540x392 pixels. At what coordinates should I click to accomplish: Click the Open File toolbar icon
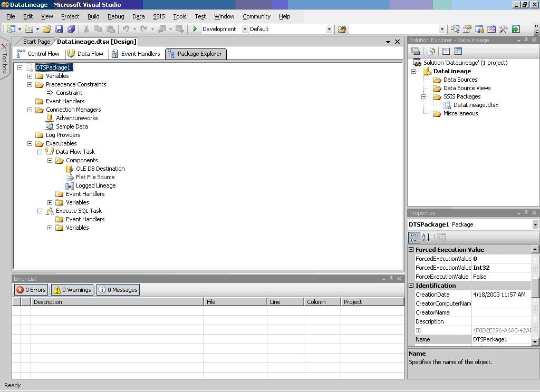47,29
